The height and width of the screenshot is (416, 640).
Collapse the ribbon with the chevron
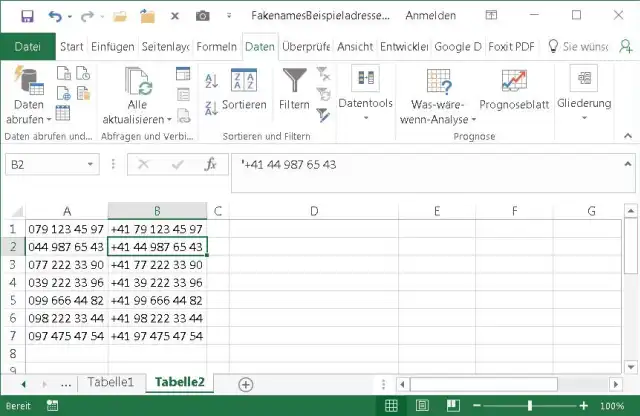pos(628,136)
